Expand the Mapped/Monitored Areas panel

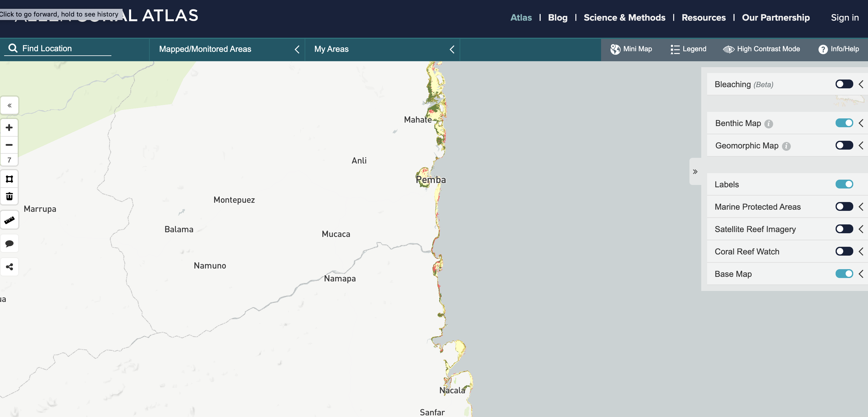tap(297, 49)
